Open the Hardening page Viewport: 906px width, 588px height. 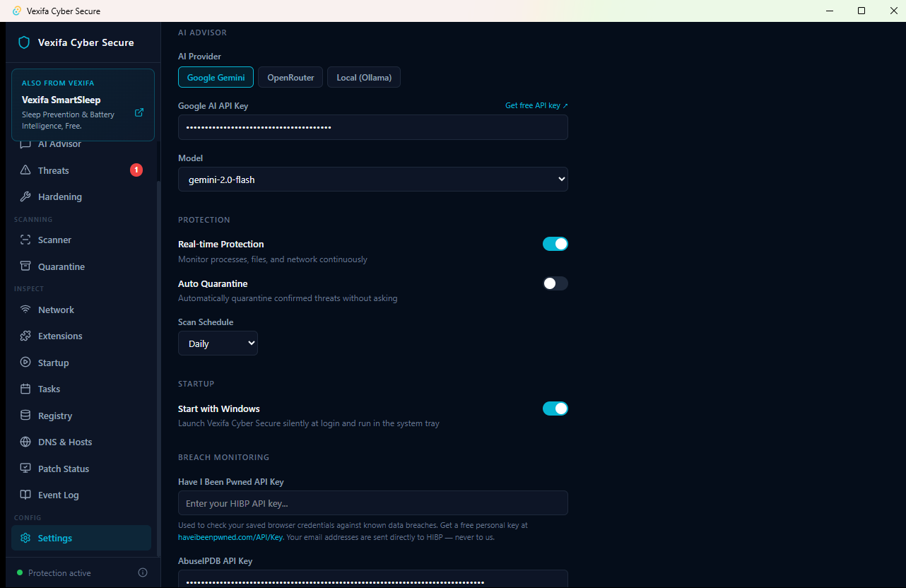point(81,196)
